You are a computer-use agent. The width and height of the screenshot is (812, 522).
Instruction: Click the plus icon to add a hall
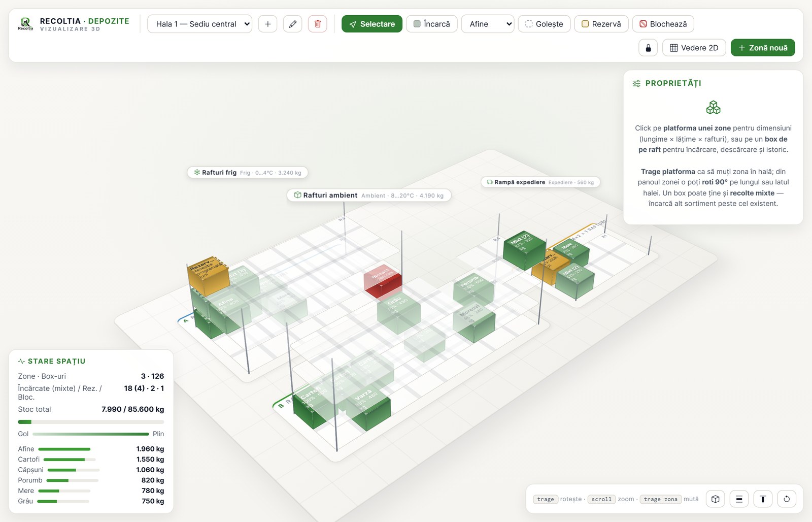pos(267,24)
